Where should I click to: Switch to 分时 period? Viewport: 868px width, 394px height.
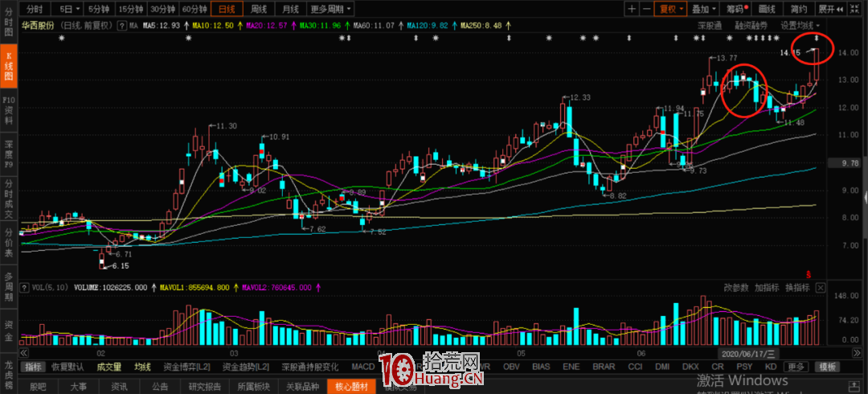coord(34,9)
